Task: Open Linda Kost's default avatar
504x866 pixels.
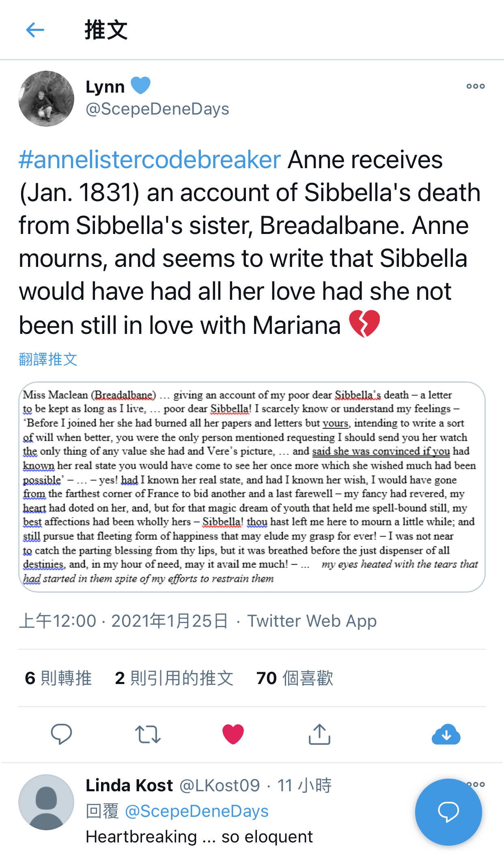Action: coord(46,802)
